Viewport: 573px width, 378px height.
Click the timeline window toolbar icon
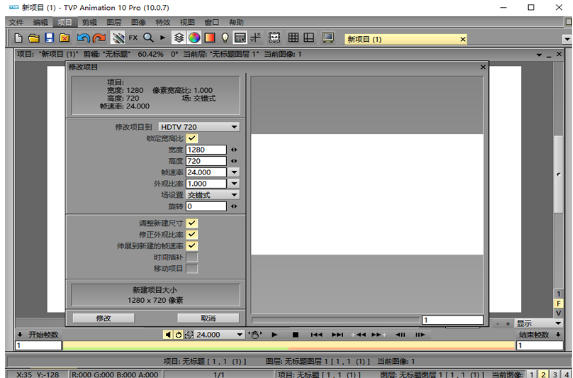tap(240, 38)
